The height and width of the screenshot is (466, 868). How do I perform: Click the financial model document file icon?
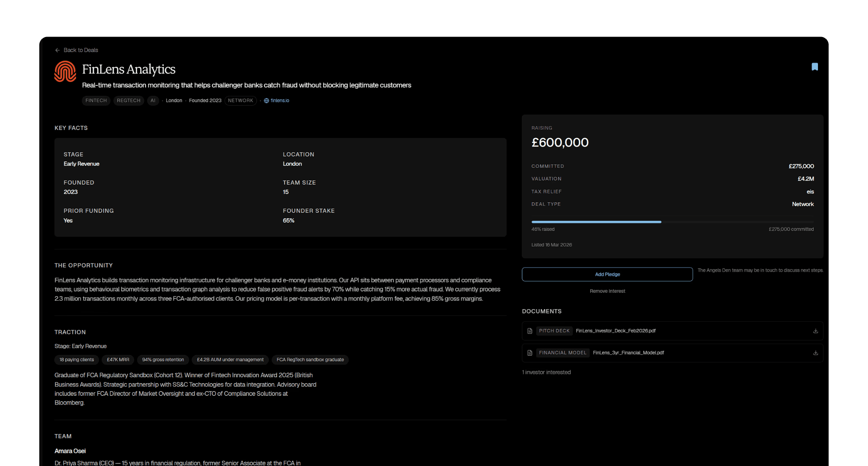click(530, 353)
